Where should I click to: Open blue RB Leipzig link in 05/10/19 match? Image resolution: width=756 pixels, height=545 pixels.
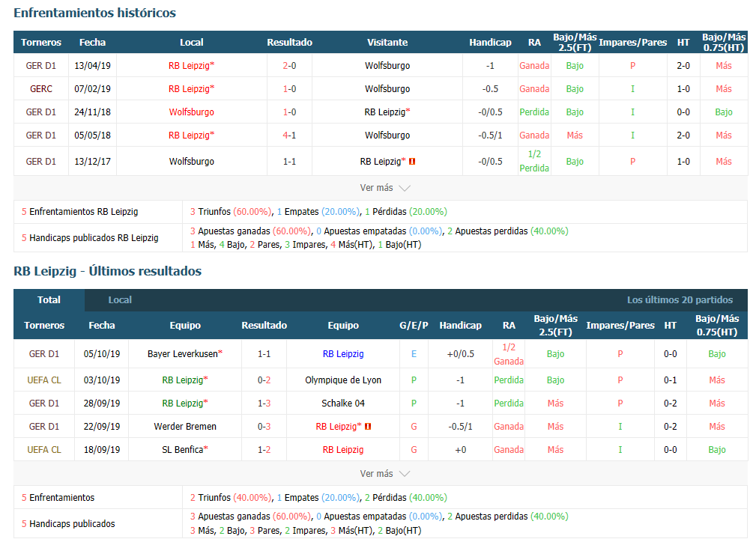tap(343, 353)
